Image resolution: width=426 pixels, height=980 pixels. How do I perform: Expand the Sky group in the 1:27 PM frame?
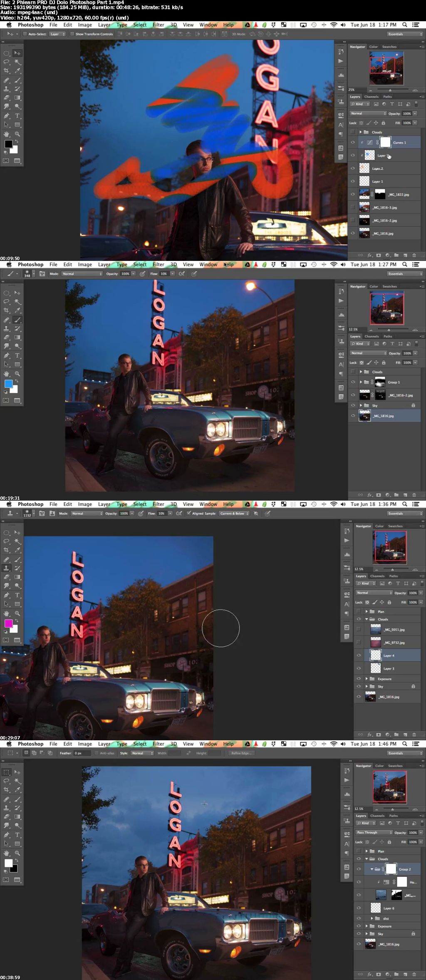tap(361, 405)
